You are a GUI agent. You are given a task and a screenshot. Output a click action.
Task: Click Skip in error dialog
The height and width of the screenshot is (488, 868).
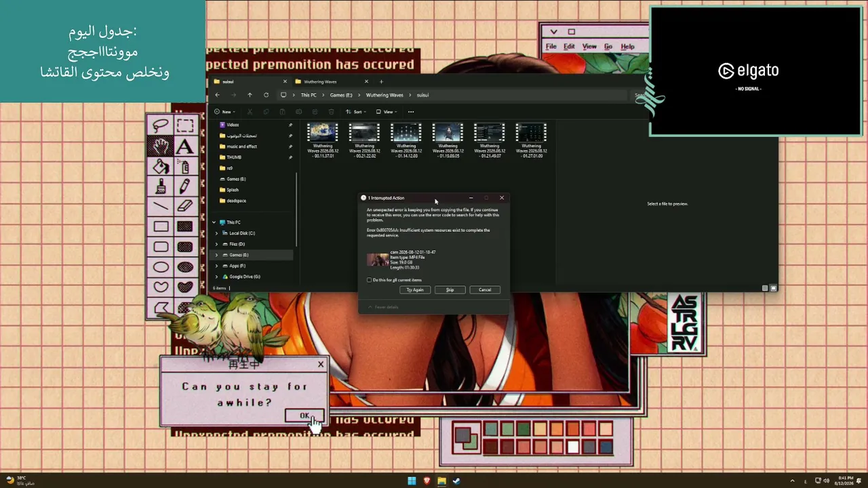pyautogui.click(x=450, y=289)
